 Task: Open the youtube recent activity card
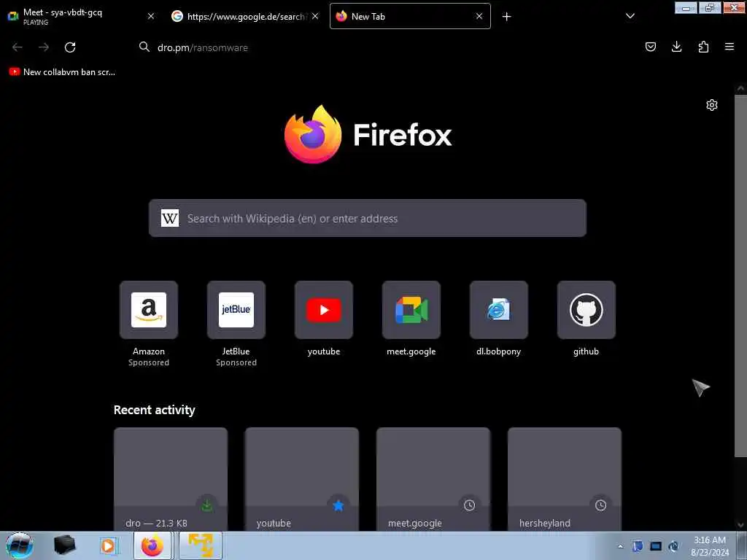click(301, 479)
